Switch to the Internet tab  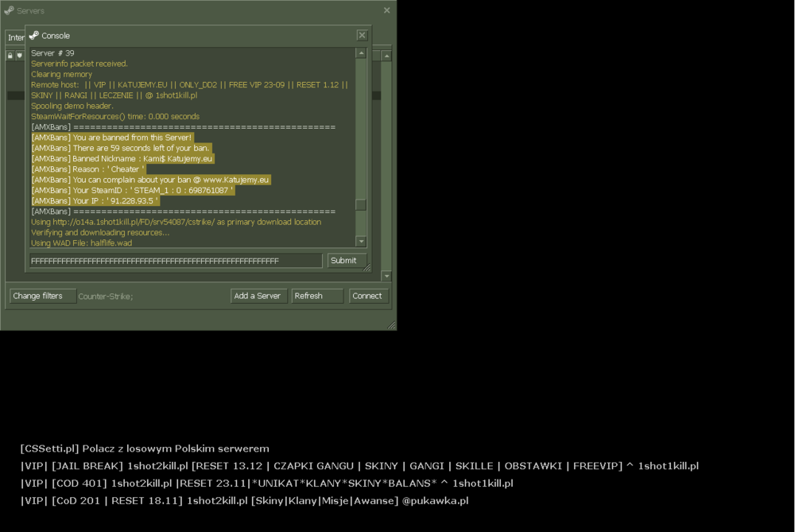16,37
